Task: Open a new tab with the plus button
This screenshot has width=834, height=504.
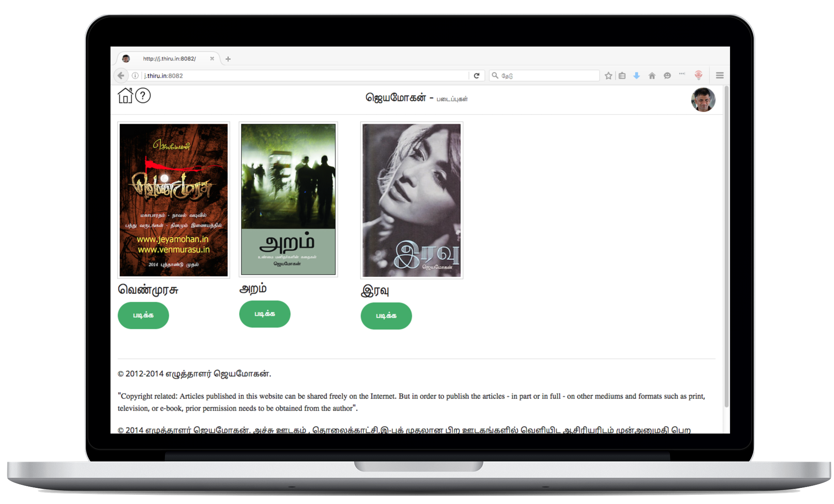Action: [x=228, y=59]
